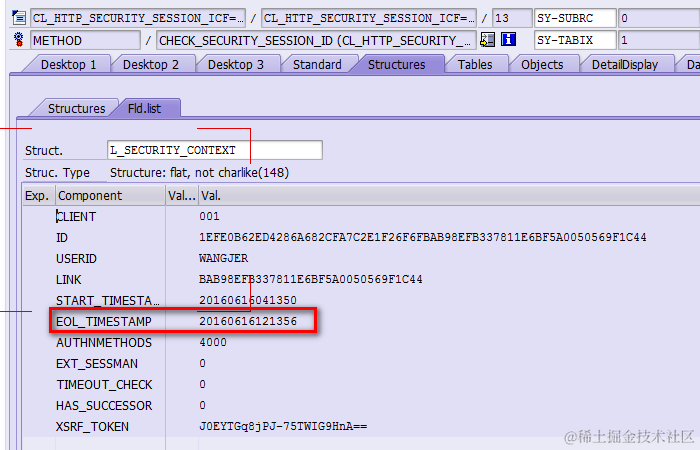Click the Component column header

(x=110, y=196)
